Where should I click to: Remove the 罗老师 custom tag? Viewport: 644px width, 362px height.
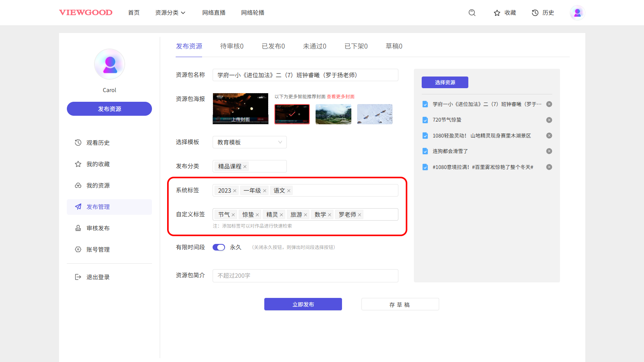tap(360, 215)
